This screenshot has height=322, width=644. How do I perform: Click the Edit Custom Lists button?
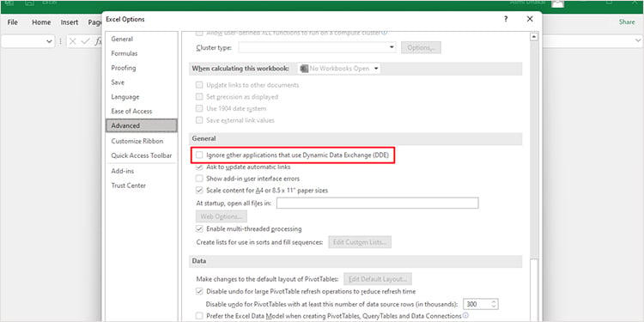coord(360,242)
